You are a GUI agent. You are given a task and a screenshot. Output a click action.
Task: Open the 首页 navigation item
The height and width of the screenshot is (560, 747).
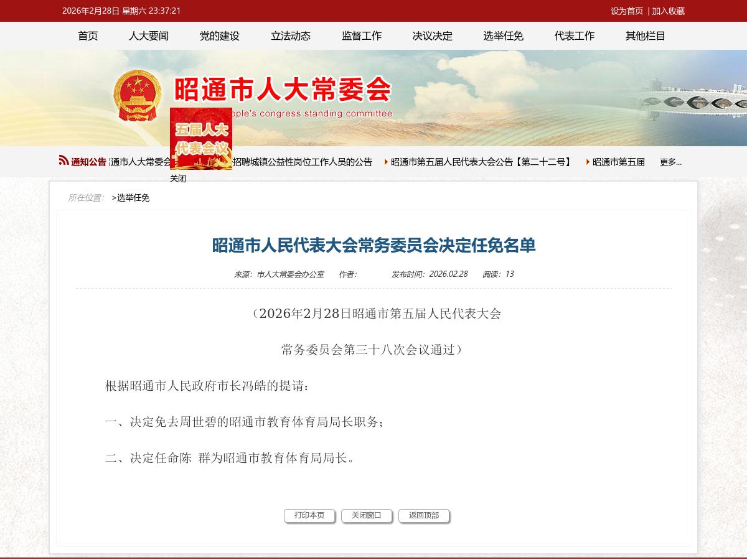88,36
